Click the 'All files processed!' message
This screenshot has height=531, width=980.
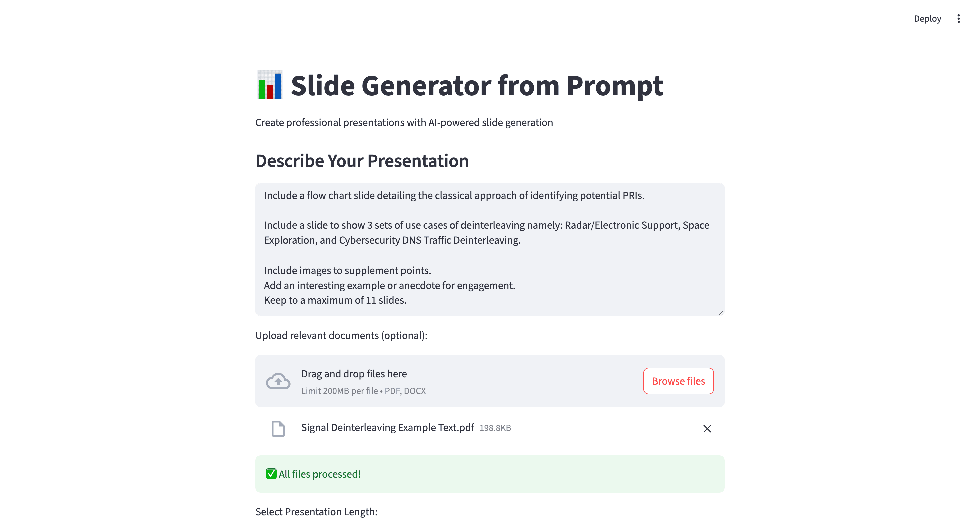(320, 474)
